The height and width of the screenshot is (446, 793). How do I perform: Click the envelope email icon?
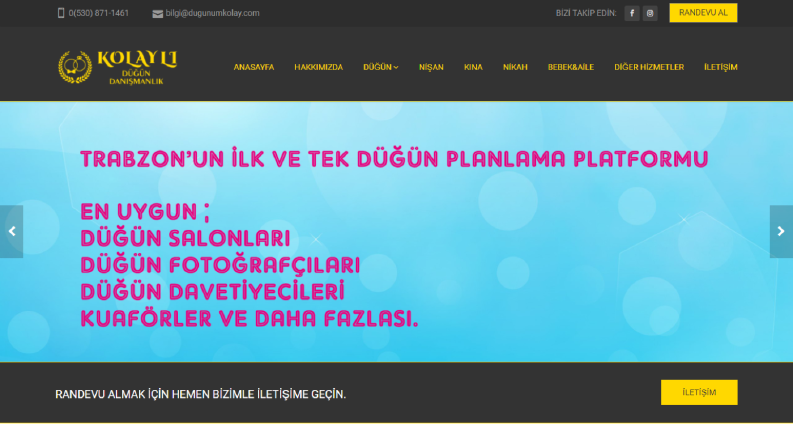(158, 14)
